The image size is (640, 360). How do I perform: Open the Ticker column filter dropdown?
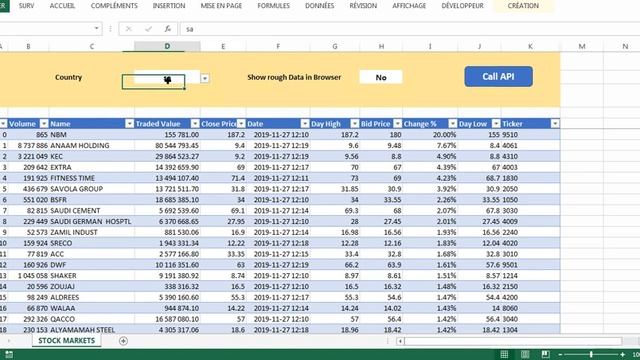(x=555, y=124)
